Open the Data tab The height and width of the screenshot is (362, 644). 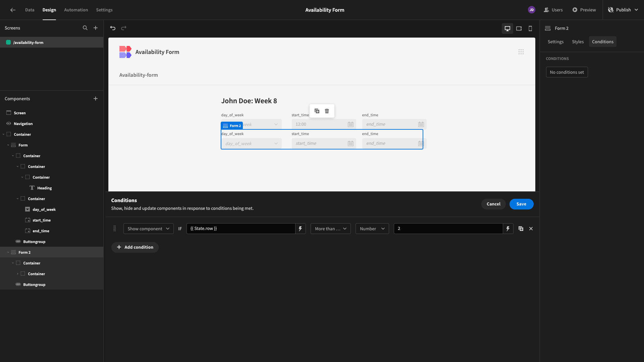pyautogui.click(x=30, y=10)
